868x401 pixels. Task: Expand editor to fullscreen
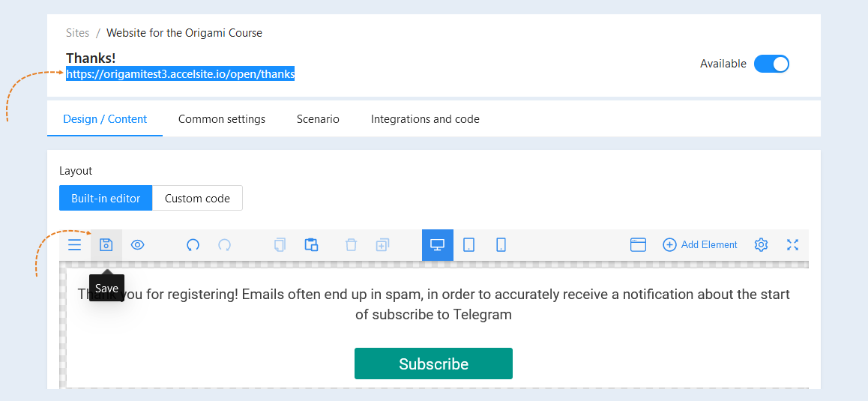pos(793,245)
